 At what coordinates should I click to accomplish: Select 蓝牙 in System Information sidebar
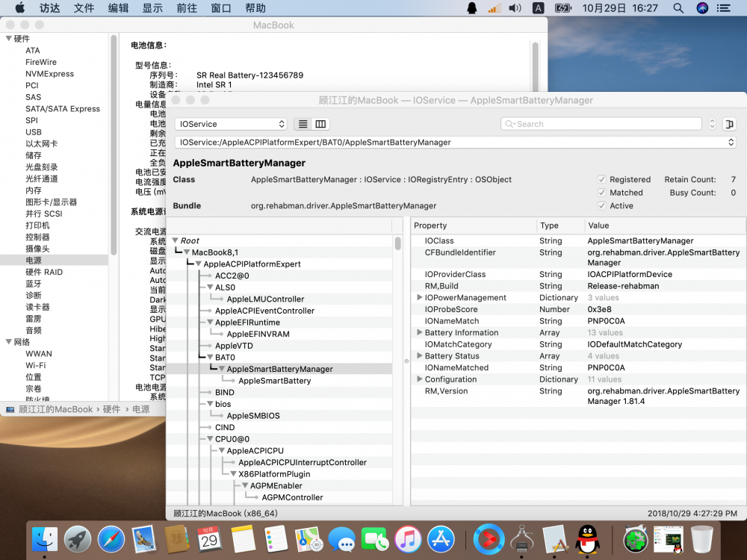(34, 284)
